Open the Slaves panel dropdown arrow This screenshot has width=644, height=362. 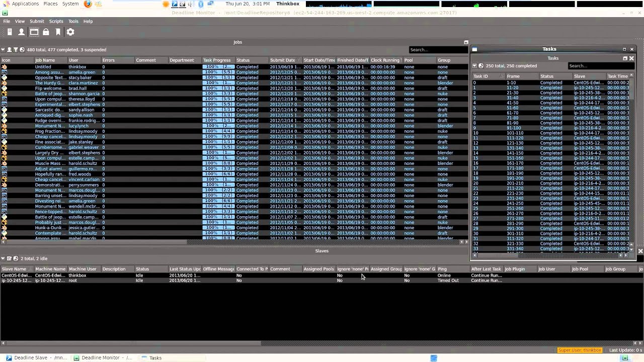click(x=3, y=258)
